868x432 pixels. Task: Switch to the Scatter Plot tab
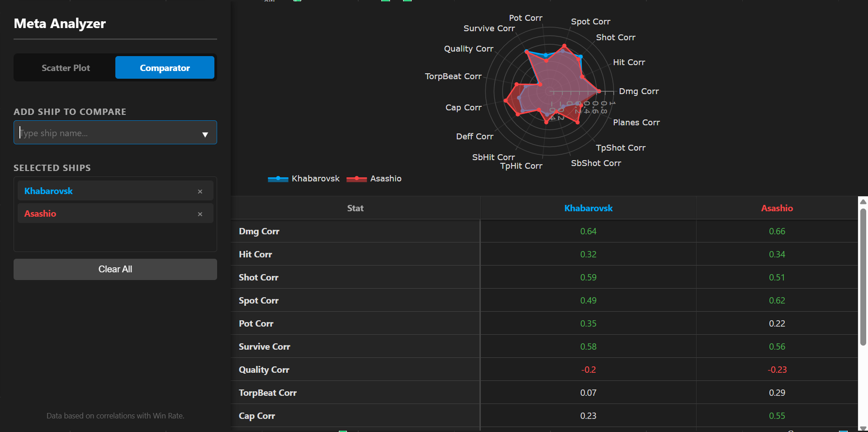click(66, 68)
